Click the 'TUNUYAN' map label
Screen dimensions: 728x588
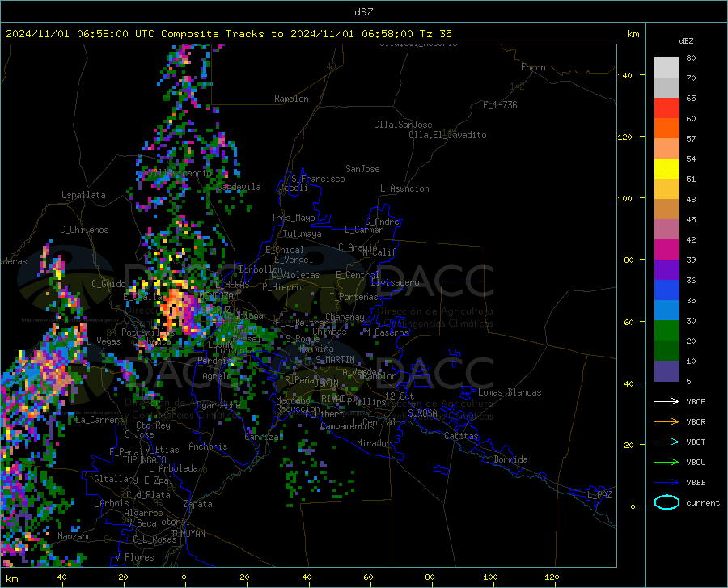click(x=188, y=534)
